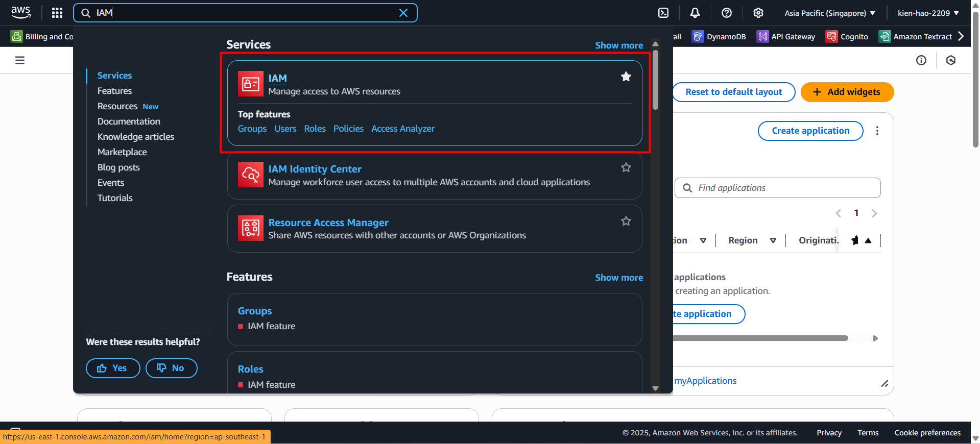
Task: Click the Add widgets button
Action: coord(847,92)
